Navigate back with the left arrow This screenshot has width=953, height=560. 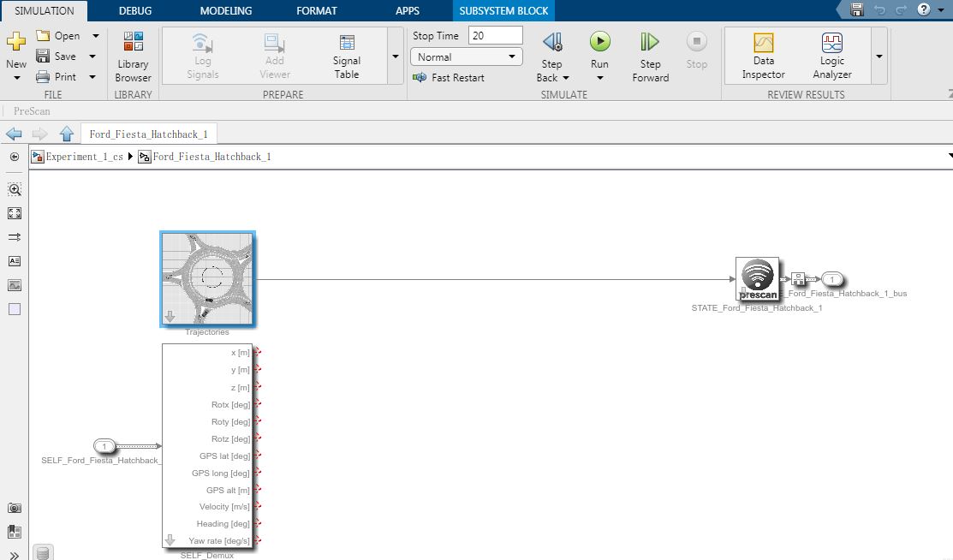[x=14, y=134]
